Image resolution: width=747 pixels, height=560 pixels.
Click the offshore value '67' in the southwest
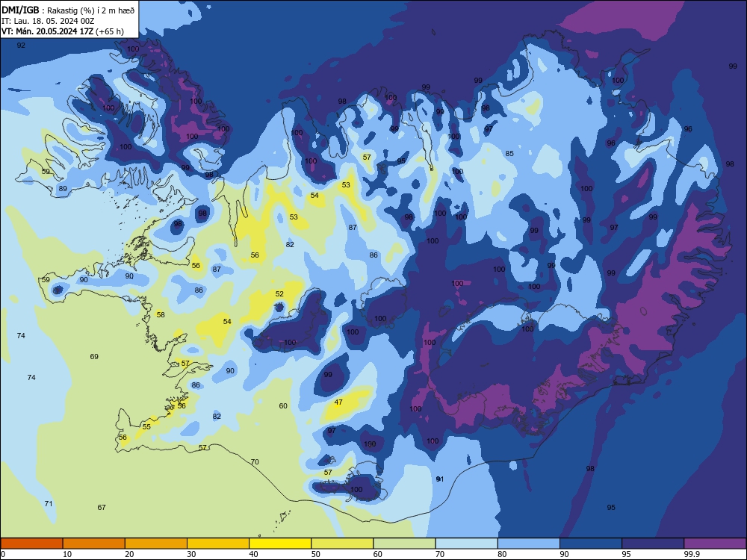(102, 508)
